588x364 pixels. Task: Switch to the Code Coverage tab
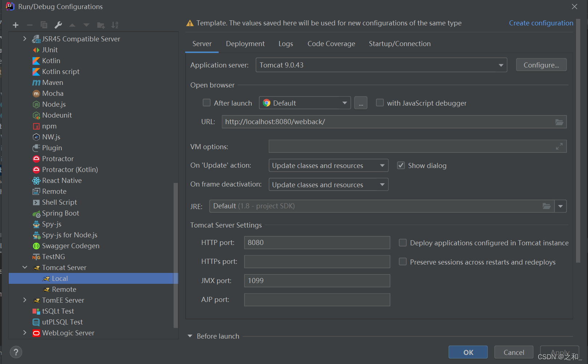click(331, 44)
